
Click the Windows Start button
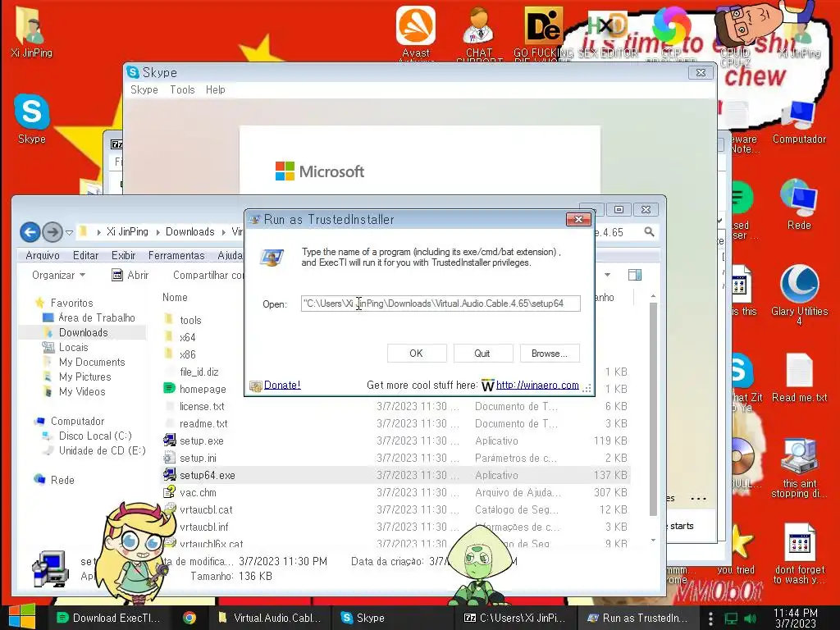click(x=22, y=617)
